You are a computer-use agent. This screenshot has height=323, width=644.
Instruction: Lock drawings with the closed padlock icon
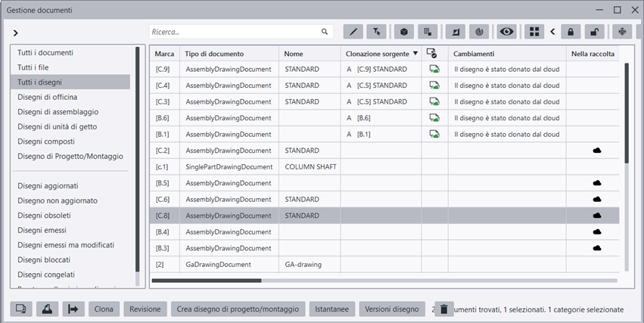click(570, 32)
